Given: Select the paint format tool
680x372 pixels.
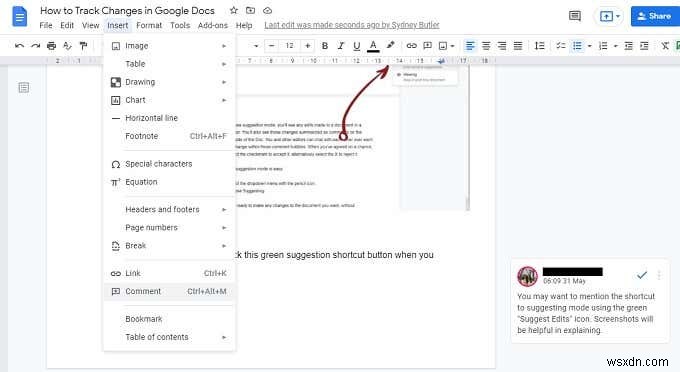Looking at the screenshot, I should click(83, 46).
